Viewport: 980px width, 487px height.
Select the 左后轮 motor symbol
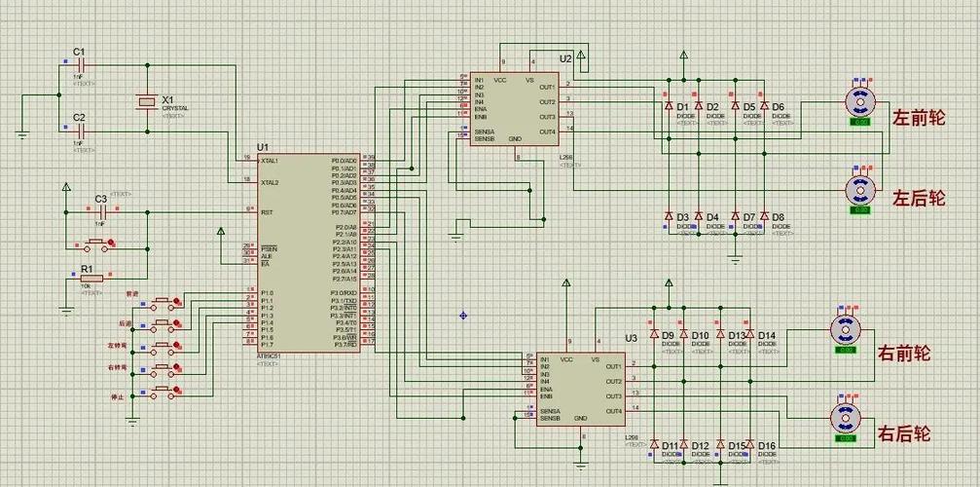click(859, 190)
